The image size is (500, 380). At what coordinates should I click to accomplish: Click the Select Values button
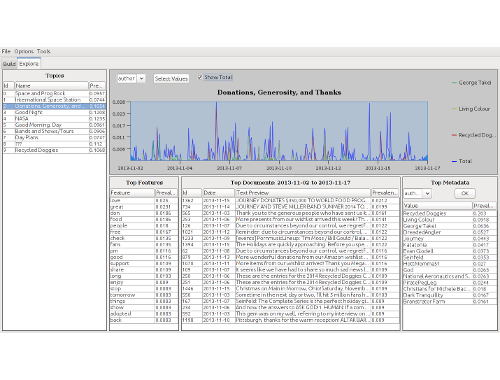pyautogui.click(x=171, y=78)
